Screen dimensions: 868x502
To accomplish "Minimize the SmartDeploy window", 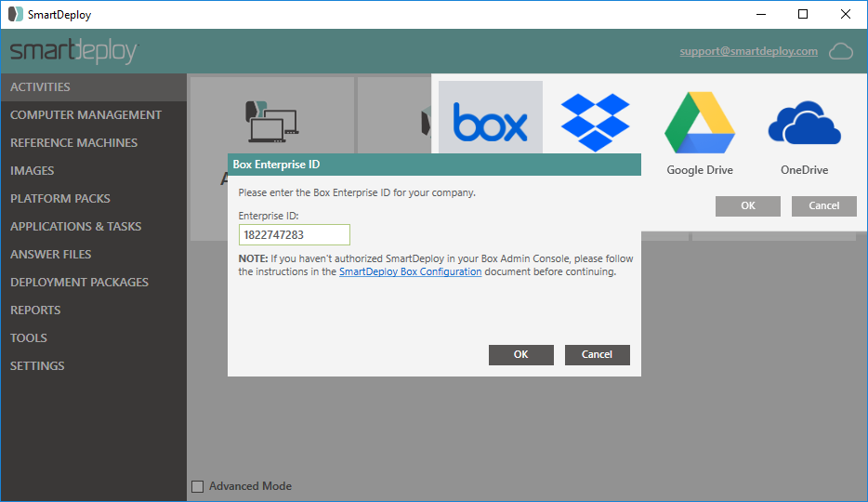I will click(760, 14).
